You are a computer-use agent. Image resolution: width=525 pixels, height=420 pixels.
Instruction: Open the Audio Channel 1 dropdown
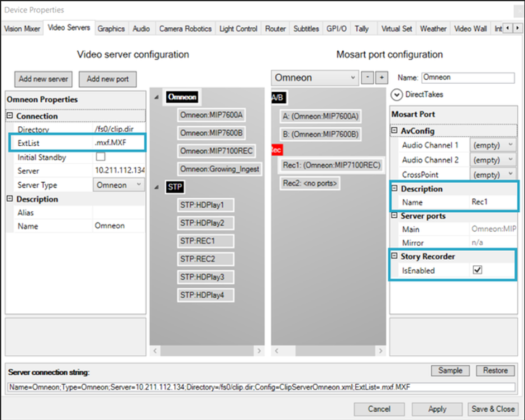point(510,145)
